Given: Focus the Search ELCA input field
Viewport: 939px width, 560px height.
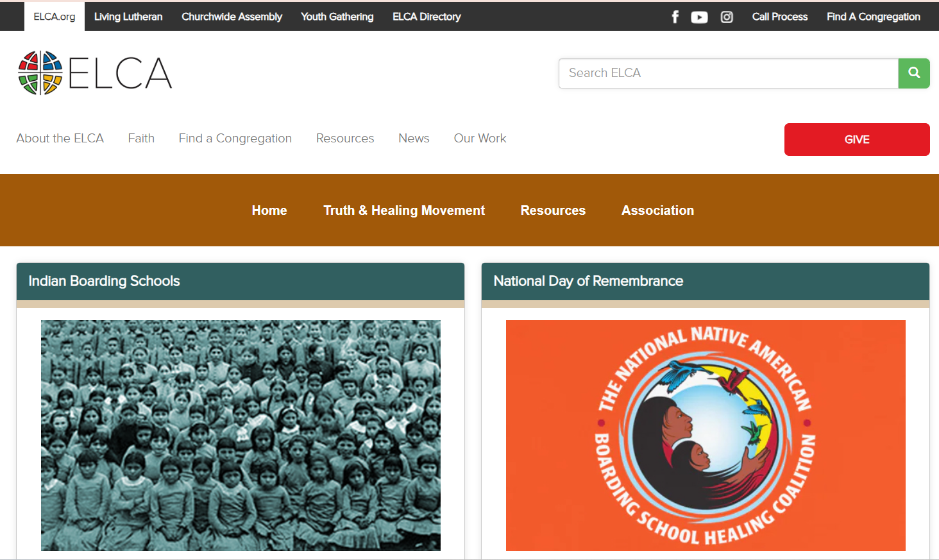Looking at the screenshot, I should click(x=729, y=73).
